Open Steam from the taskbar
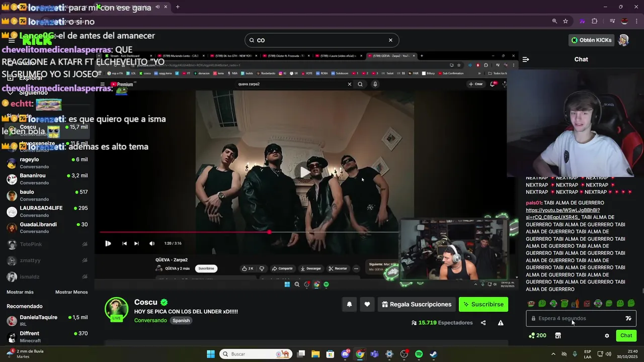The width and height of the screenshot is (644, 362). (x=433, y=354)
